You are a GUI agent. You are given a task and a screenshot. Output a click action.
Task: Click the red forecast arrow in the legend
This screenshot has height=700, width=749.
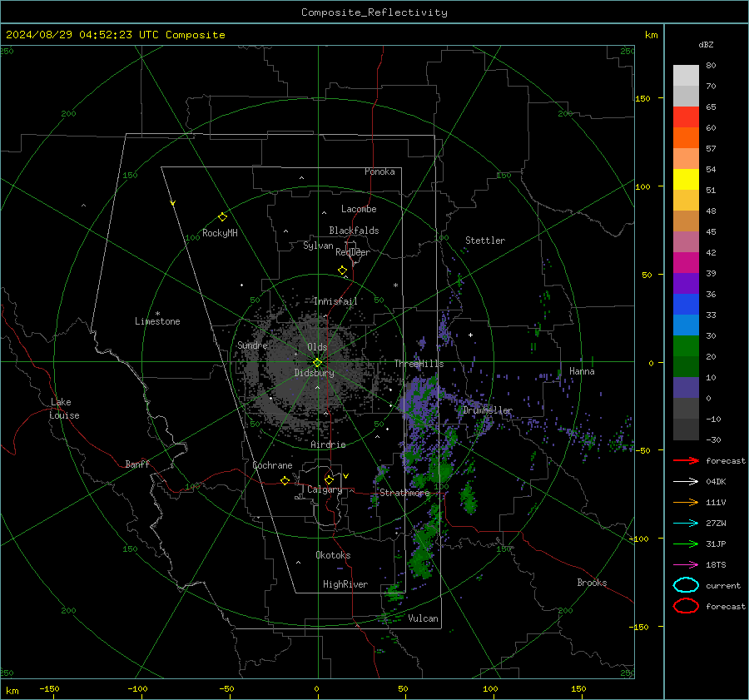point(686,460)
